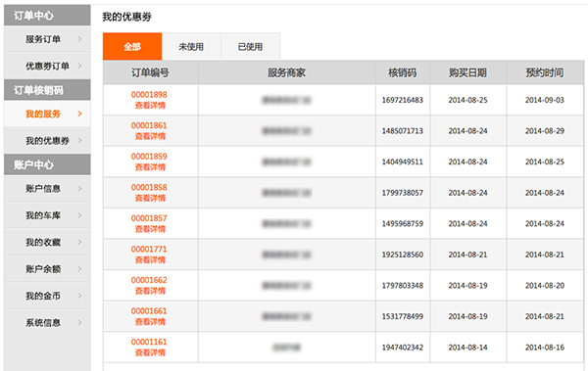The width and height of the screenshot is (588, 371).
Task: Click the chevron next to 我的金币
Action: [79, 296]
